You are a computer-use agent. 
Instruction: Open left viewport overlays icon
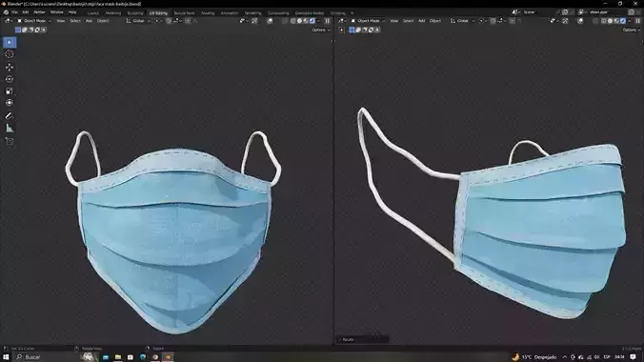click(270, 21)
